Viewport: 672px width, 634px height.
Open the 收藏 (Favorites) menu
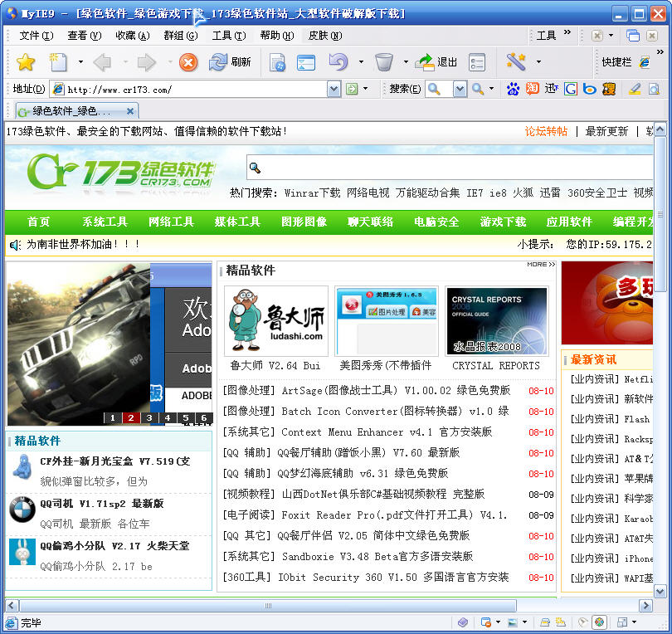(131, 36)
